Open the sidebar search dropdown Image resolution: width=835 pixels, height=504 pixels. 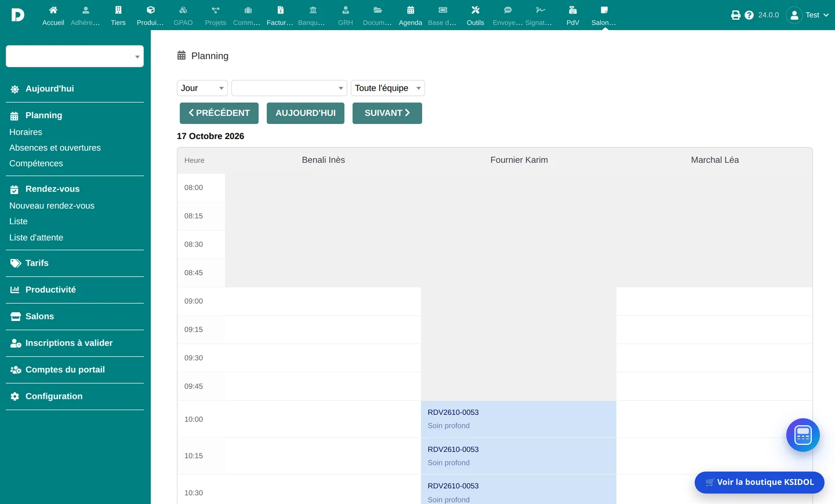[75, 56]
